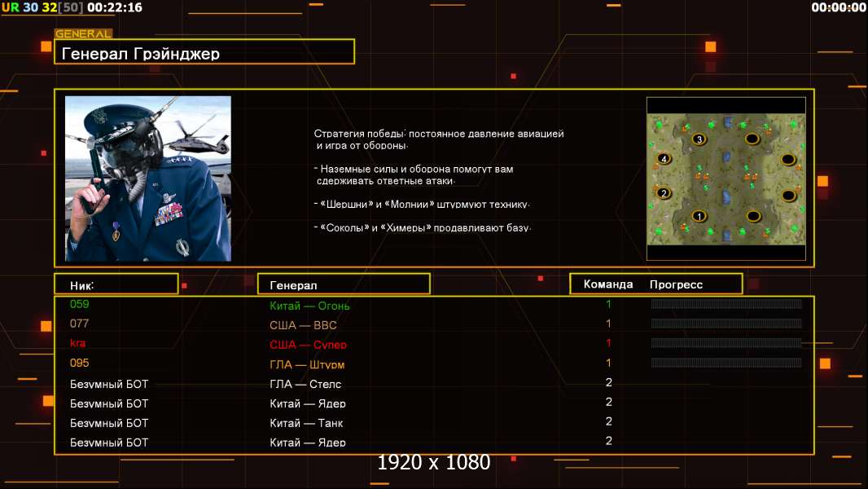Click player 095's ГЛА — Штурм general
Screen dimensions: 868x489
coord(307,364)
